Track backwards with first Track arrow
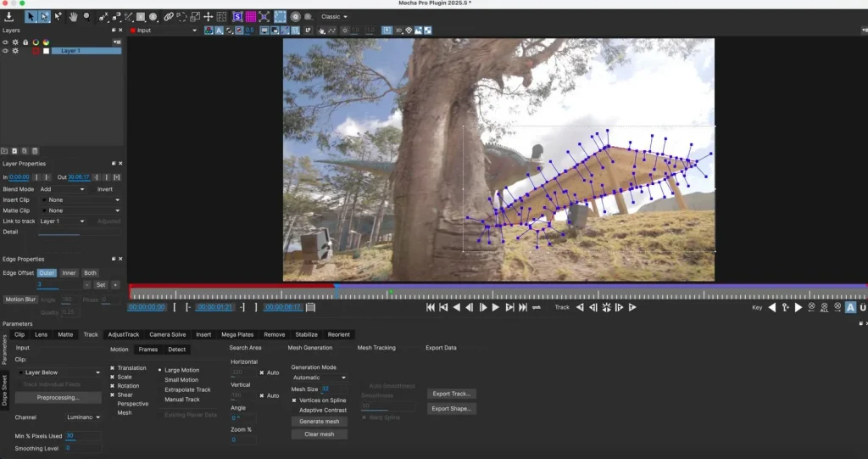Image resolution: width=868 pixels, height=459 pixels. [580, 307]
